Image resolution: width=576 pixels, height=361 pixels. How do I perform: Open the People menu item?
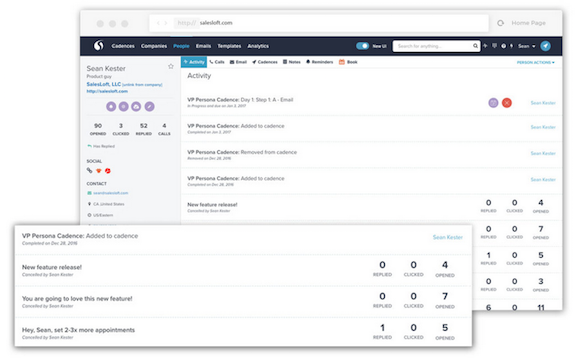[181, 46]
